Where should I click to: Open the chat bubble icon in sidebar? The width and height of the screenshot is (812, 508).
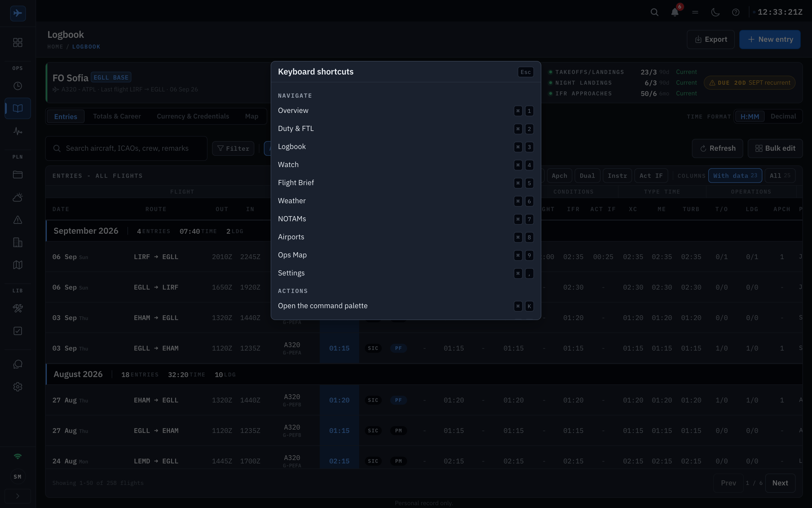pos(18,364)
